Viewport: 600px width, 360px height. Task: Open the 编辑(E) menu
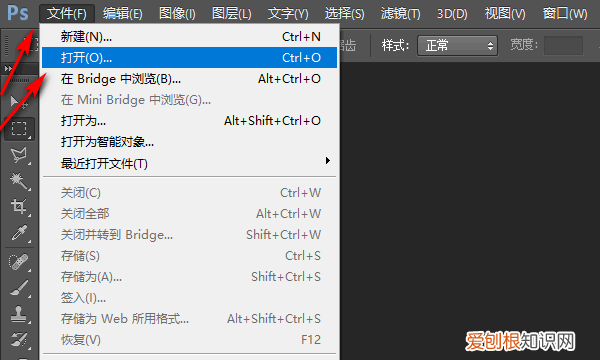(122, 14)
